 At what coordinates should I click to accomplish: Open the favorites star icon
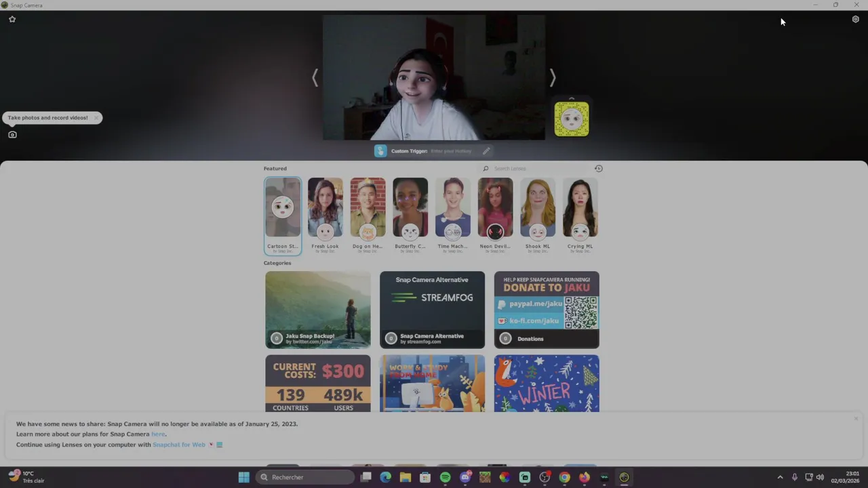[x=12, y=20]
